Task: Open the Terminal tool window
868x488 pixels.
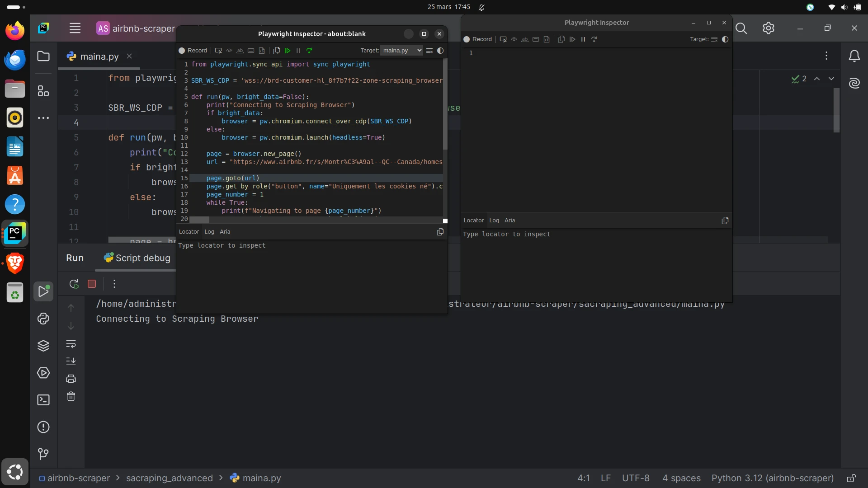Action: pyautogui.click(x=43, y=400)
